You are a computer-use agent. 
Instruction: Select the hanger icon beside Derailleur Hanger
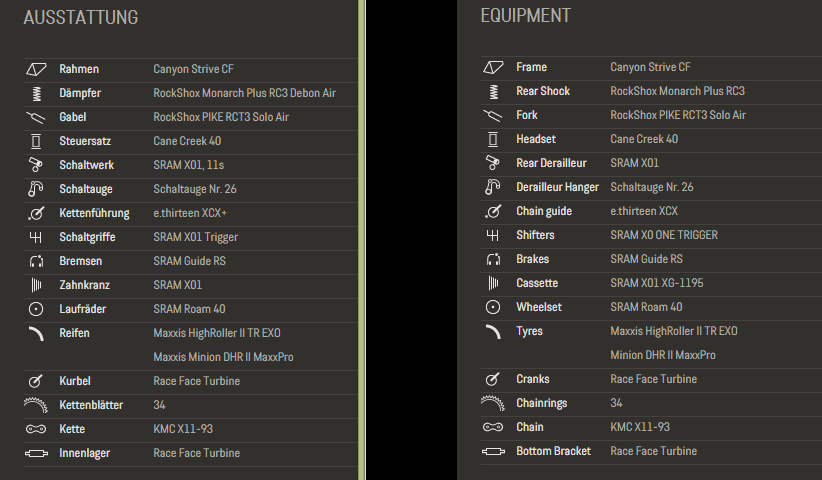[493, 187]
